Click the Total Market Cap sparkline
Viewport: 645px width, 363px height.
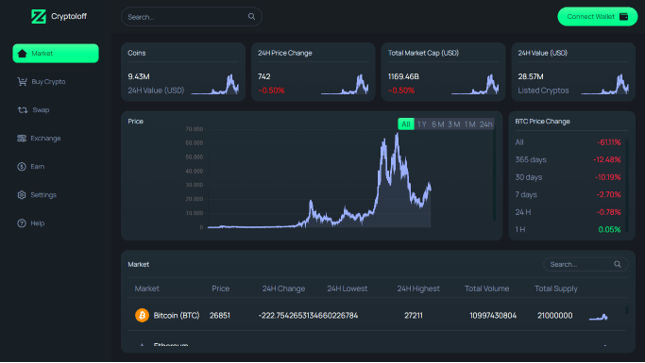pos(475,85)
